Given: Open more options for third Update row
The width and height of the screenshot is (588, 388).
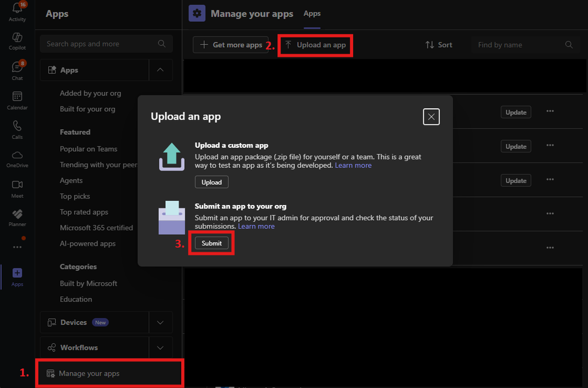Looking at the screenshot, I should click(x=550, y=180).
